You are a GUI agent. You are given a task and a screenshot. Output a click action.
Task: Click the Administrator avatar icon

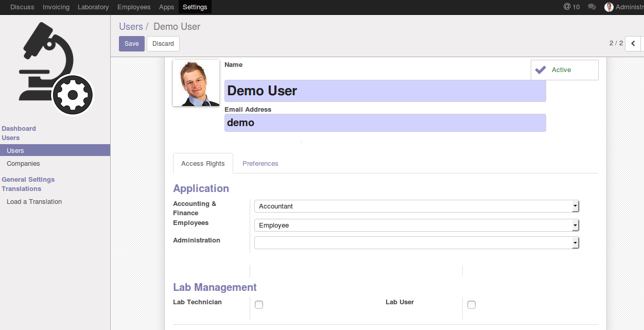pos(609,7)
